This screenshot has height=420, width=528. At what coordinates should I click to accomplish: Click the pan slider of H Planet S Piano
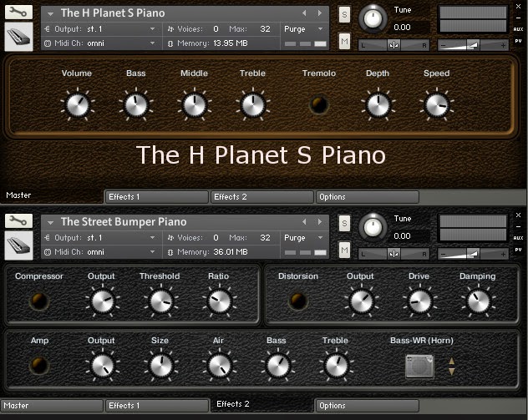(393, 45)
